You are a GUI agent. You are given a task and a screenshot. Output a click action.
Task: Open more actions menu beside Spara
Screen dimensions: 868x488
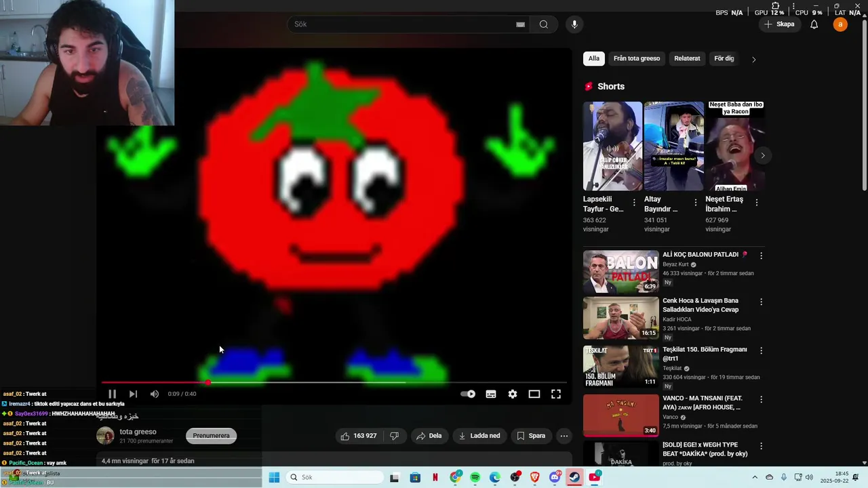[x=564, y=436]
